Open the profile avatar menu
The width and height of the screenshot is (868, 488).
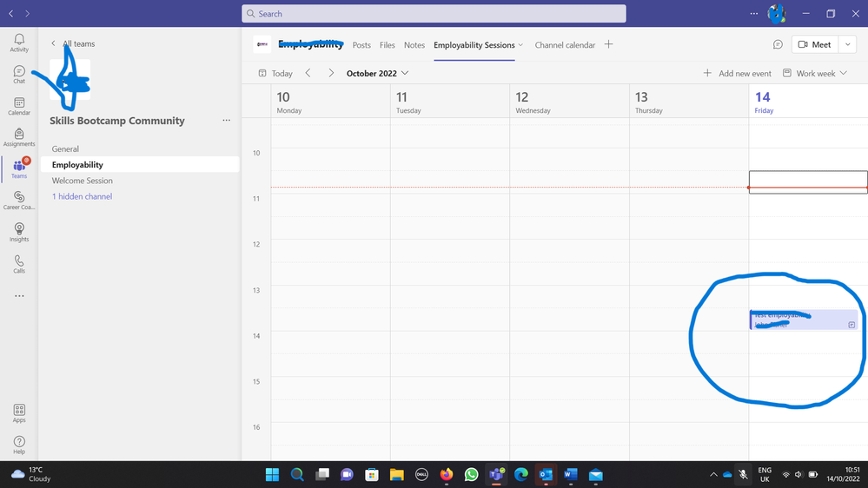coord(777,13)
